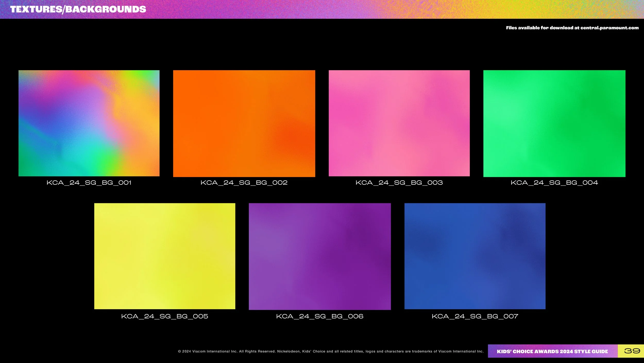The height and width of the screenshot is (363, 644).
Task: Select the yellow background thumbnail BG_005
Action: click(x=165, y=256)
